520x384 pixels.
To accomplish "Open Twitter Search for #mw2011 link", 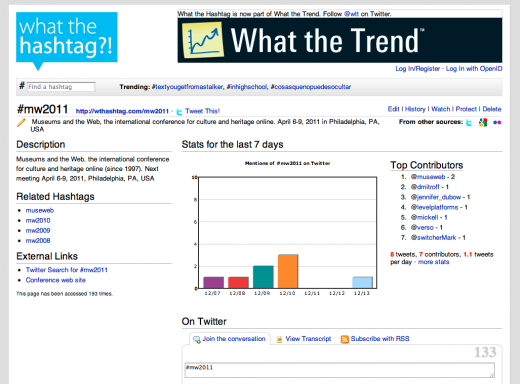I will (67, 270).
